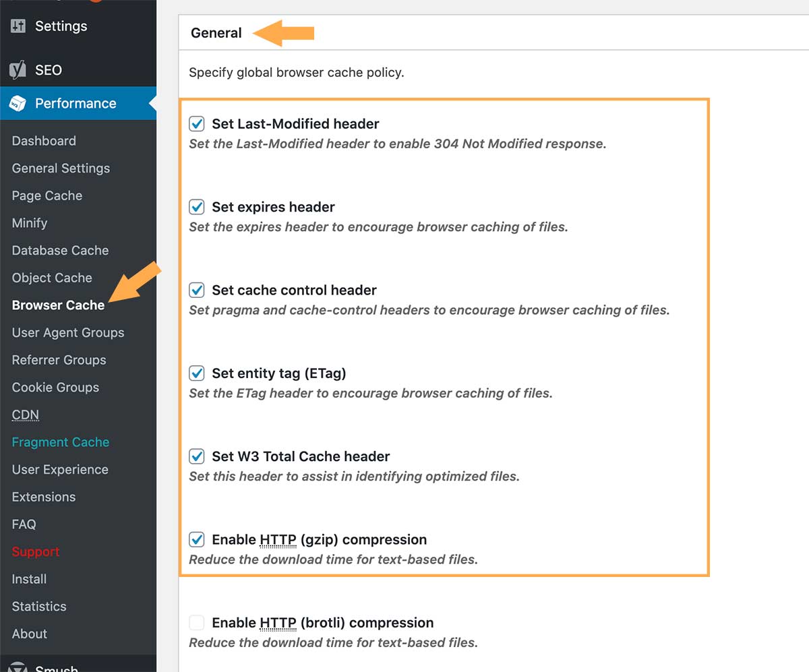The height and width of the screenshot is (672, 809).
Task: Open the red Support link
Action: point(36,551)
